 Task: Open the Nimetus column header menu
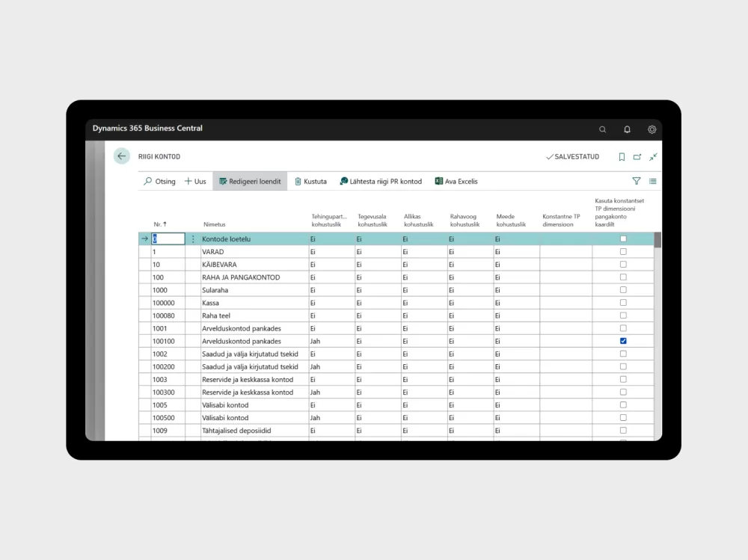pos(214,224)
